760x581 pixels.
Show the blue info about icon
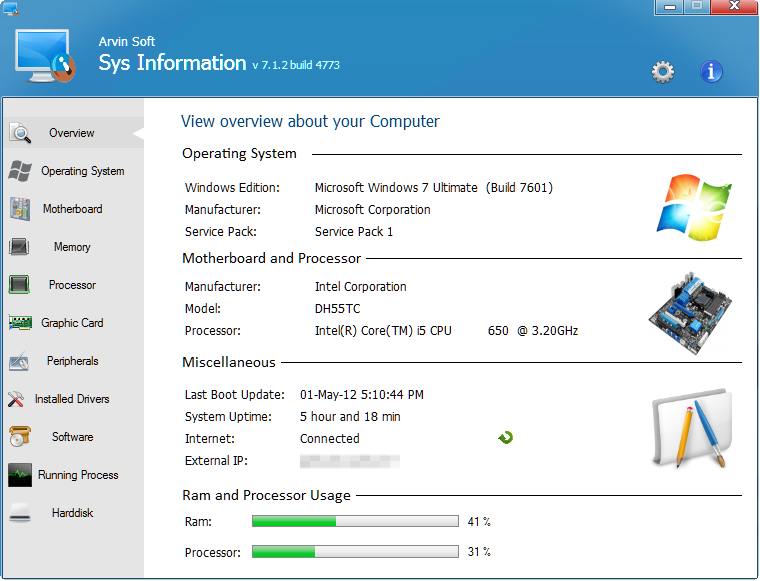(x=711, y=72)
